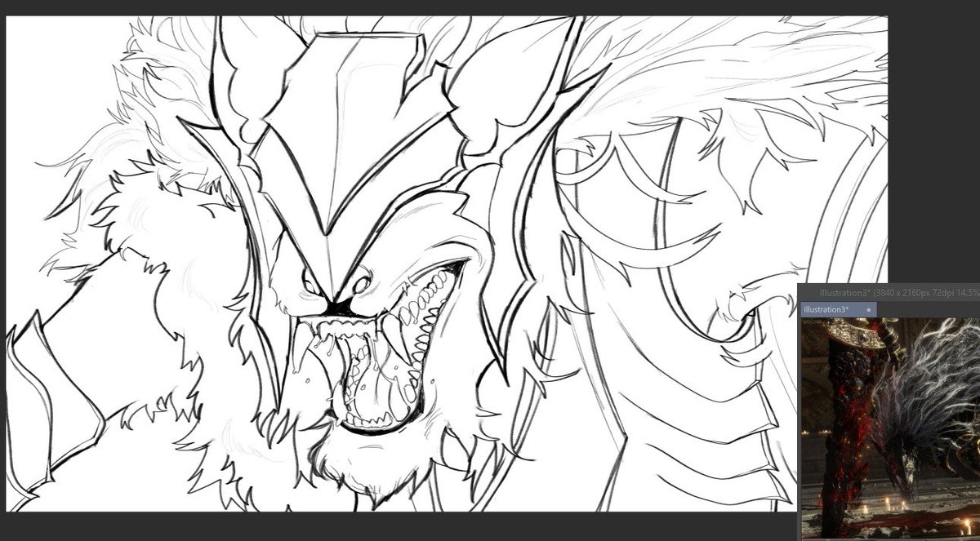Select the Illustration3* document tab
The height and width of the screenshot is (541, 980).
point(838,310)
